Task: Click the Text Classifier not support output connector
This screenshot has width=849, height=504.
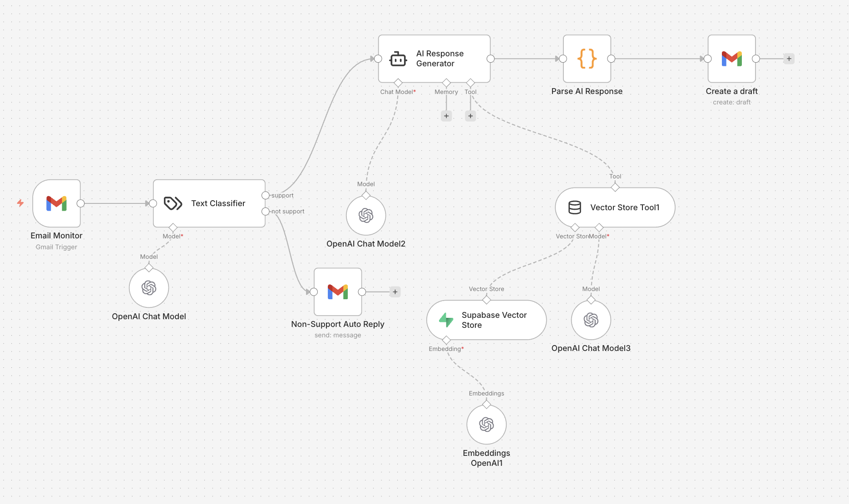Action: [266, 211]
